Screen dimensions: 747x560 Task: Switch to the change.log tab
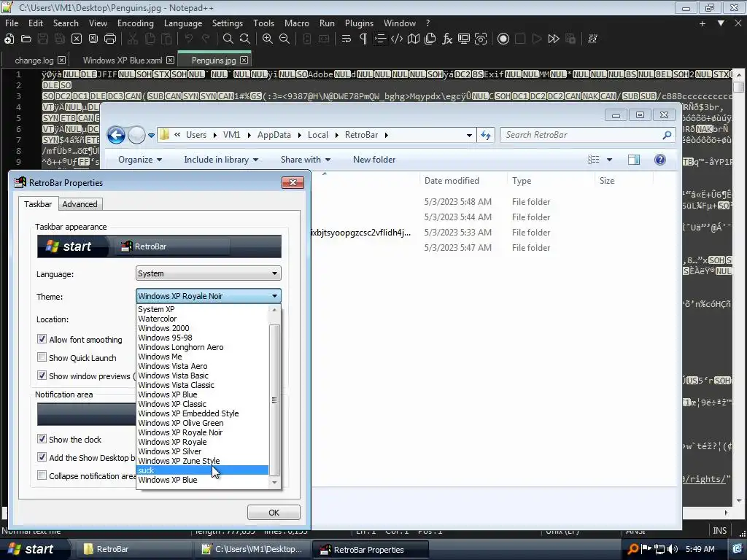point(34,61)
